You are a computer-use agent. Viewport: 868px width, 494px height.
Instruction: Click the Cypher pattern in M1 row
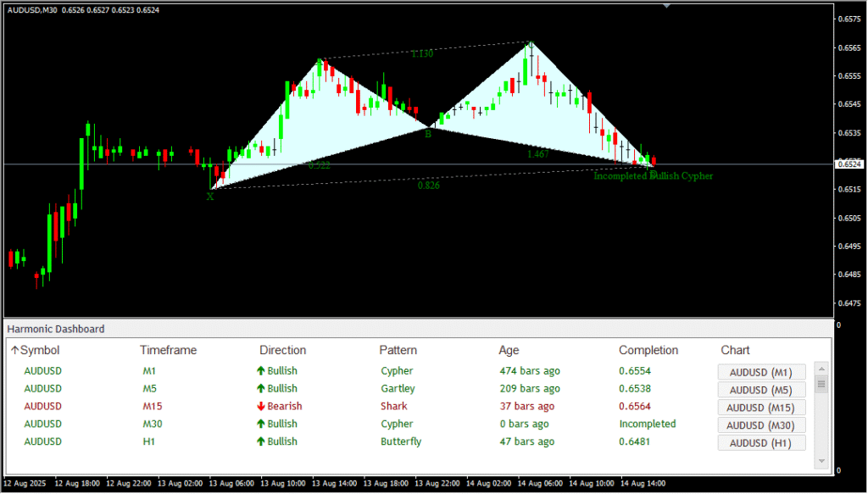coord(397,371)
